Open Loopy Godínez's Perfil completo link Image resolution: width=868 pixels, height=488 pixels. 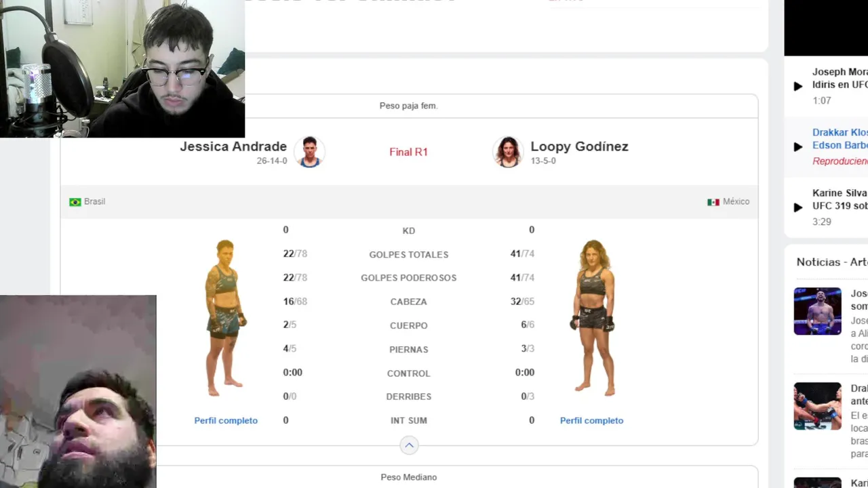pos(591,420)
